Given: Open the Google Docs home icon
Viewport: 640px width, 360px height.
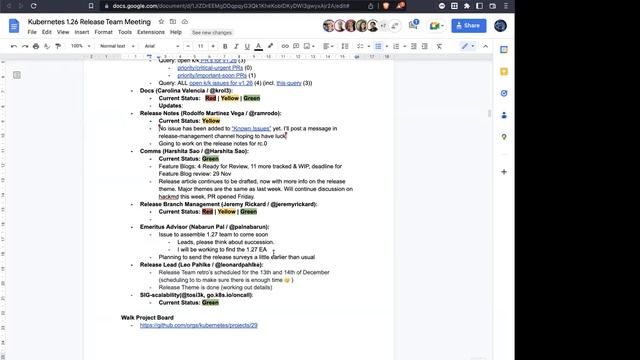Looking at the screenshot, I should point(14,26).
